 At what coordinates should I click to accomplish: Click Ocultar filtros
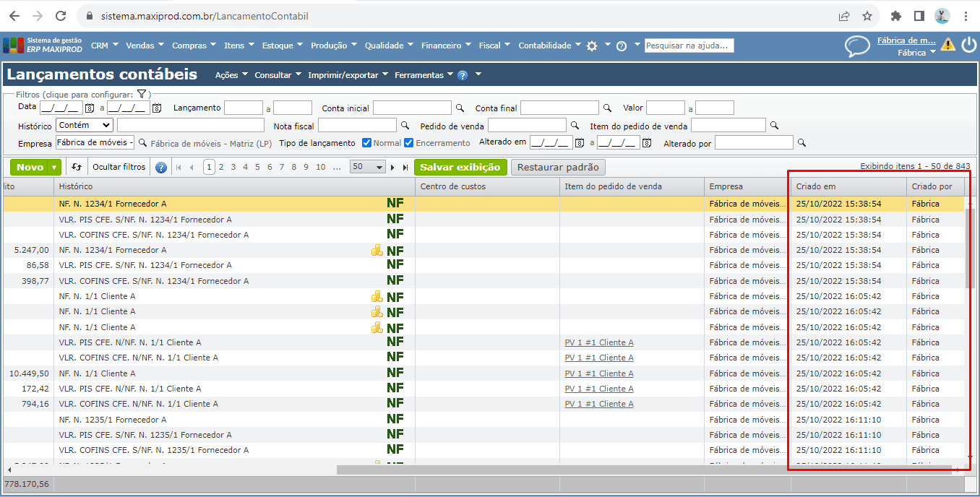119,168
